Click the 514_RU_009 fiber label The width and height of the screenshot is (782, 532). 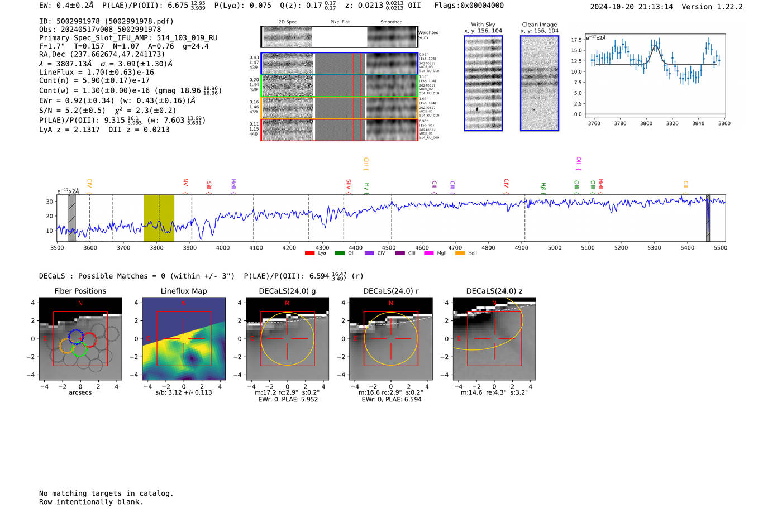point(429,137)
